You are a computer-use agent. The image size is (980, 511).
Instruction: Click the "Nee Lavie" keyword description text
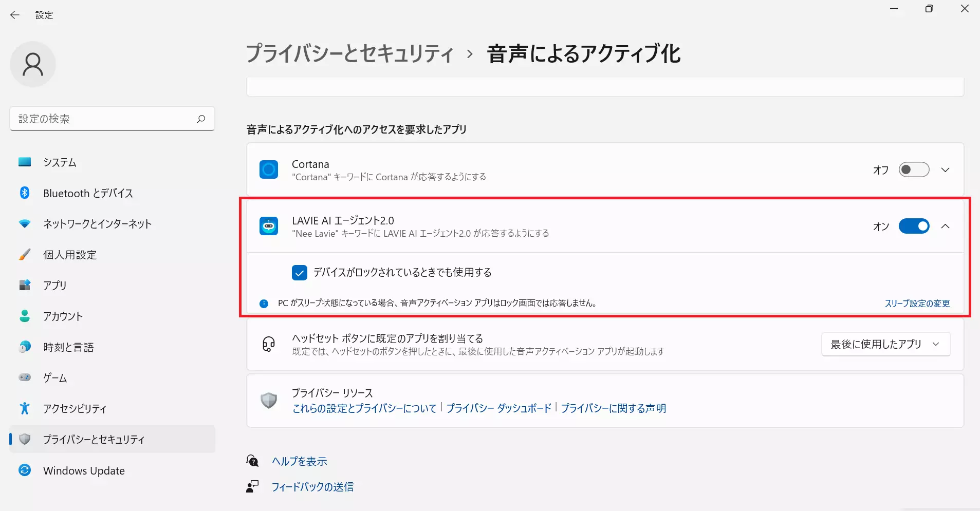[420, 234]
